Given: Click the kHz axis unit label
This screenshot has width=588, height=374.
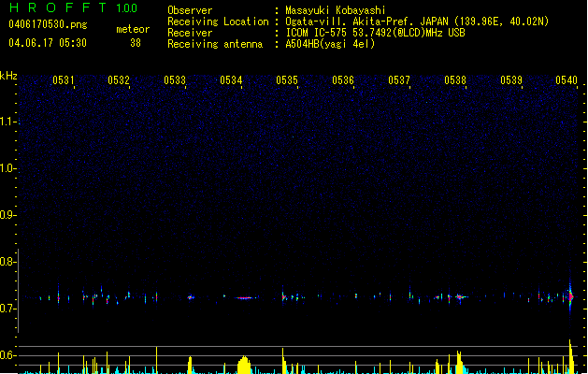Looking at the screenshot, I should [x=8, y=76].
